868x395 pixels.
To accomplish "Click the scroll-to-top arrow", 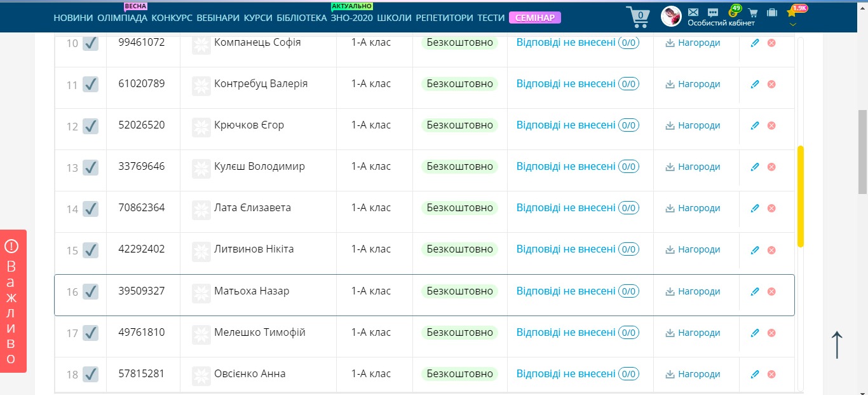I will 837,344.
